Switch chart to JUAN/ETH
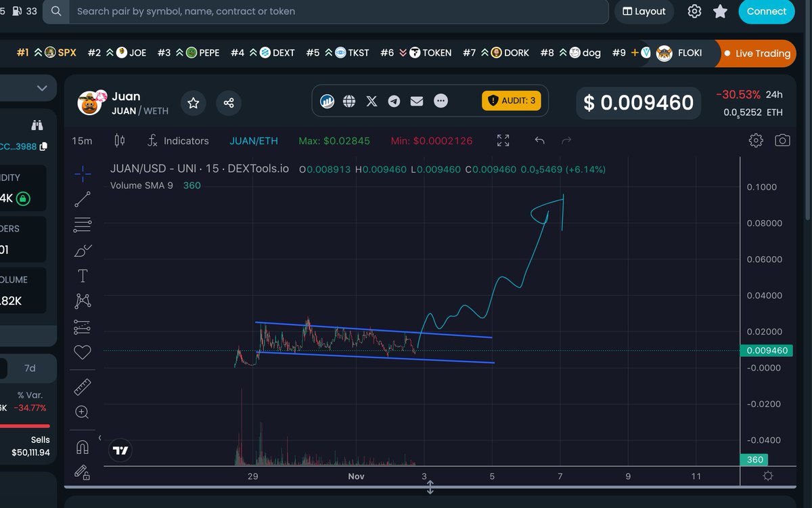812x508 pixels. [254, 141]
